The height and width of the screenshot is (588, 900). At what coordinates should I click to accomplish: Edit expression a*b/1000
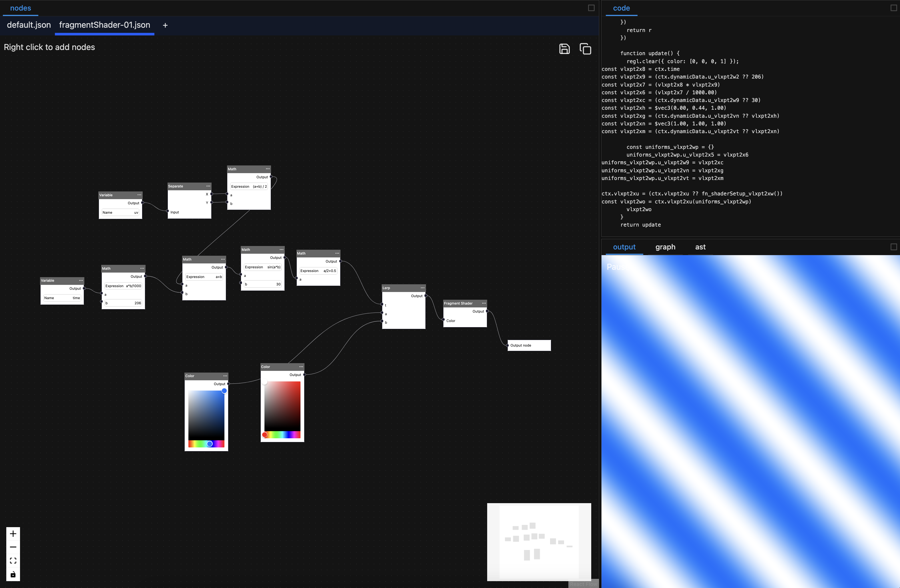pyautogui.click(x=123, y=286)
